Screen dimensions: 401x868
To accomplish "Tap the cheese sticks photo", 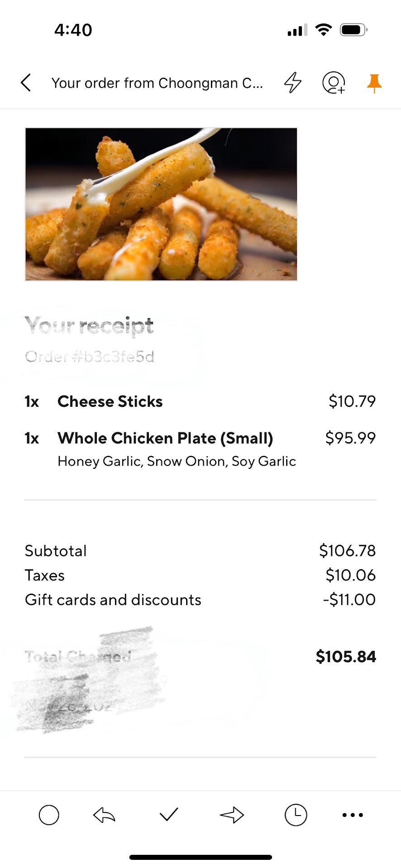I will [x=161, y=204].
